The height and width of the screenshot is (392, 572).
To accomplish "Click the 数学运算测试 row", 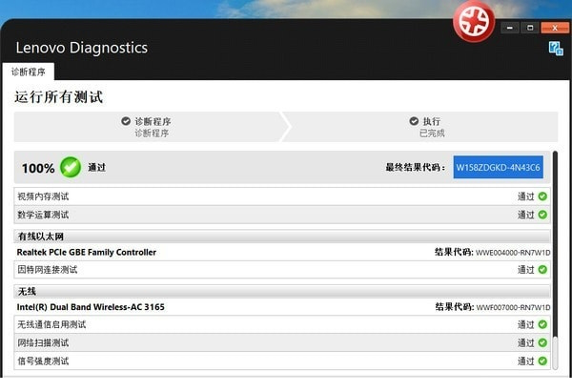I will [282, 215].
